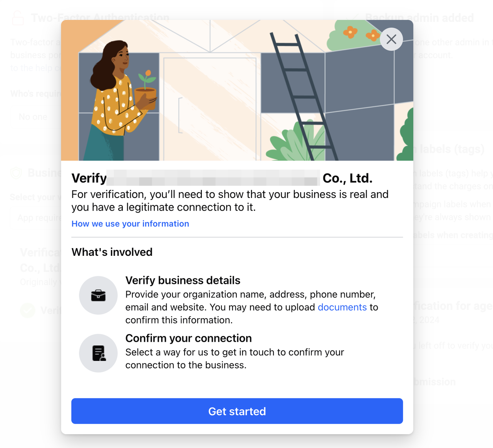Start verification with the Get started button
Viewport: 493px width, 448px height.
coord(237,411)
